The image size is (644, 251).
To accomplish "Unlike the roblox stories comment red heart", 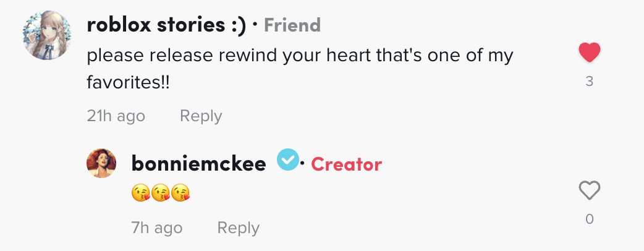I will (x=590, y=53).
